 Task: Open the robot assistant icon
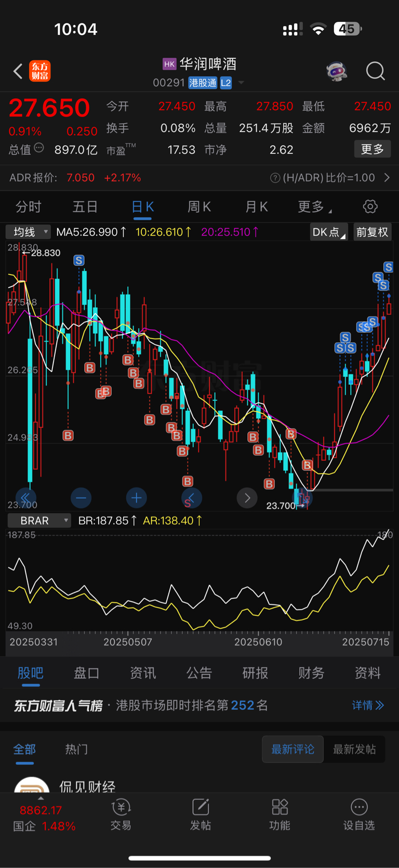[x=337, y=71]
